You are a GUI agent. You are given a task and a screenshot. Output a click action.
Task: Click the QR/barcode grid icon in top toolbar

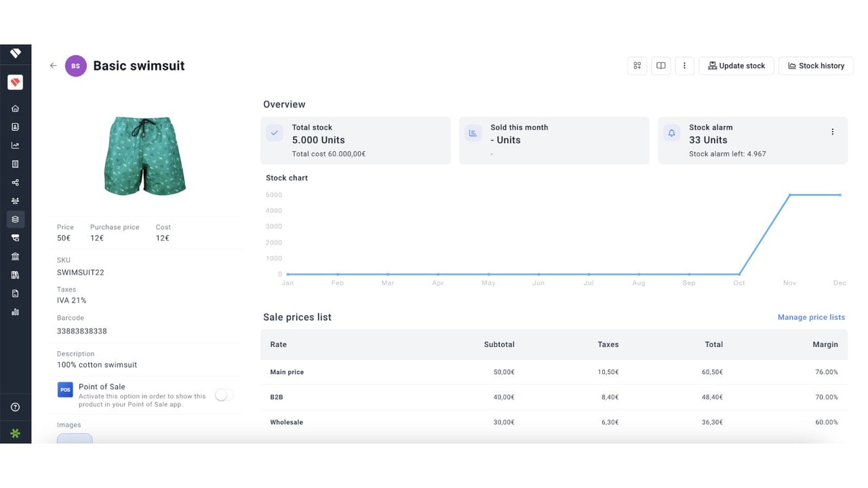[637, 66]
